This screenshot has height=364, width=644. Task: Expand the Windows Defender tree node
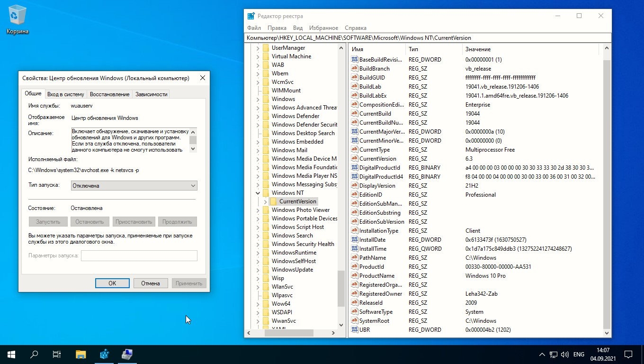[258, 116]
